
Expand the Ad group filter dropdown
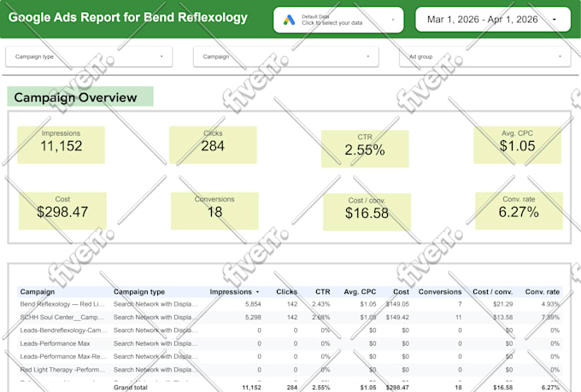click(484, 56)
